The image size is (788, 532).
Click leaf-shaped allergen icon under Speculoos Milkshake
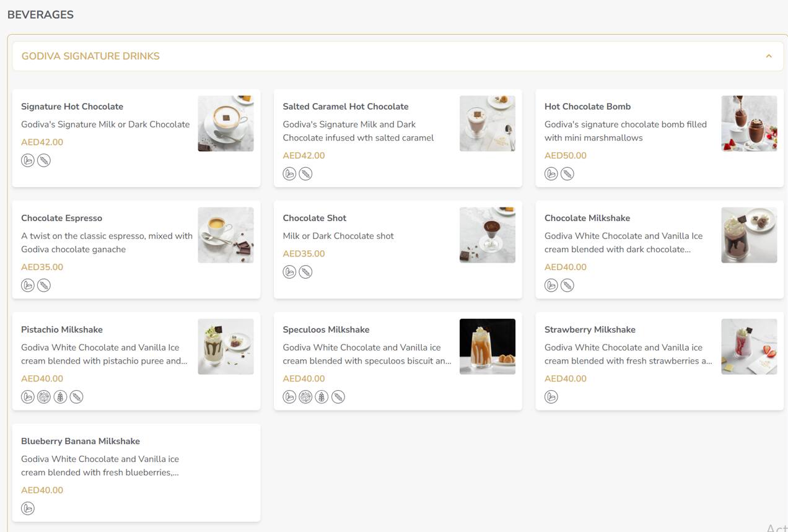coord(338,397)
